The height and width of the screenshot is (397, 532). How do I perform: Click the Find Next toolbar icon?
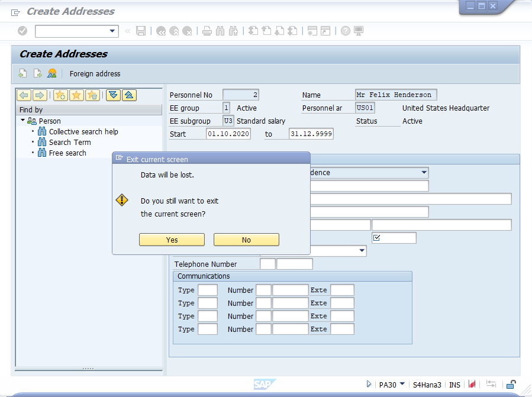(x=233, y=31)
